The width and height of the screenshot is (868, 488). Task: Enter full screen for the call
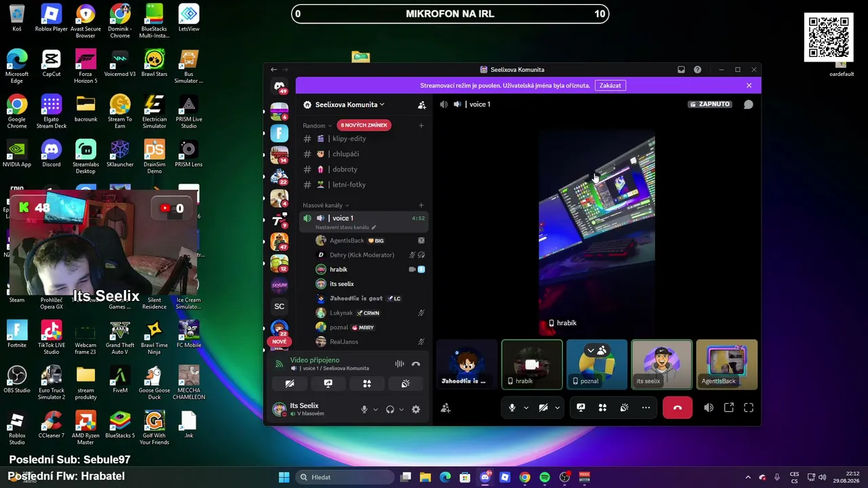[749, 407]
